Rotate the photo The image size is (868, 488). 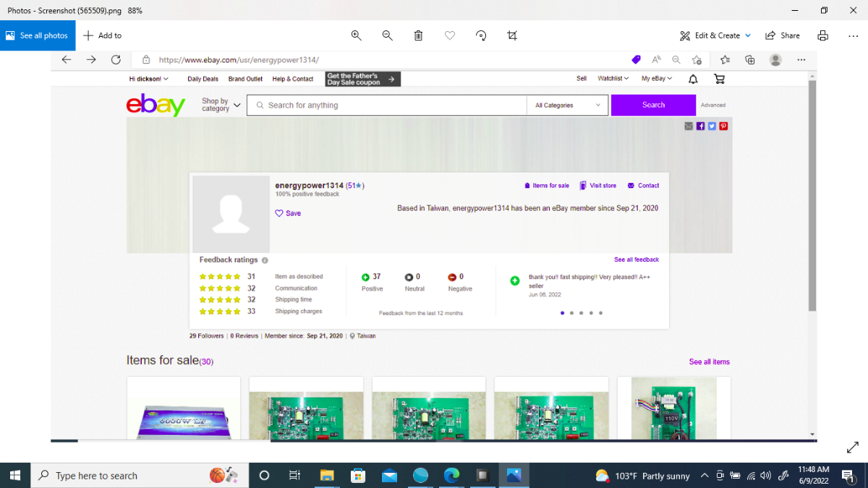481,35
